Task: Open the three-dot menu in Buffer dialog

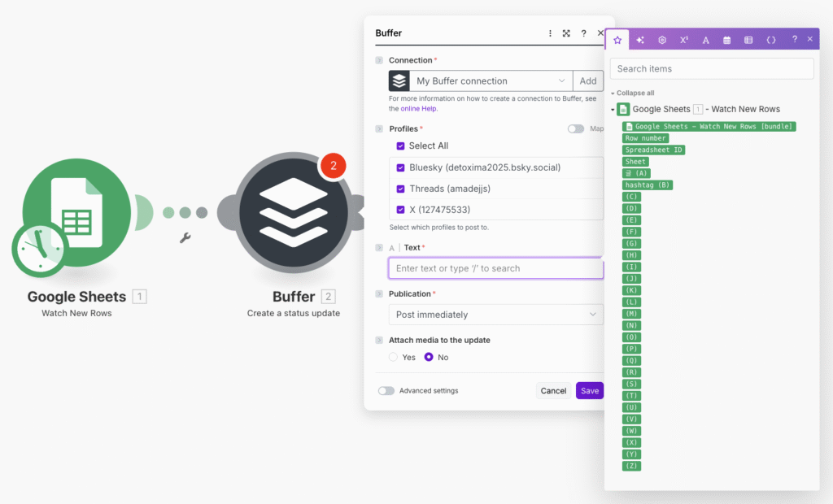Action: (x=550, y=33)
